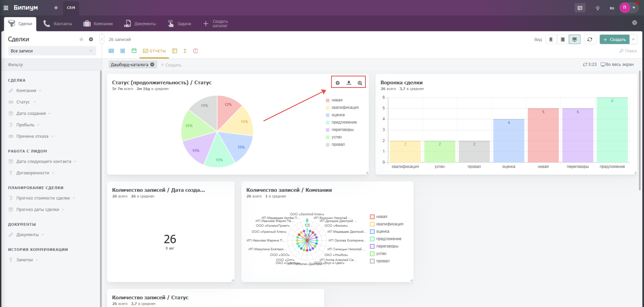This screenshot has height=307, width=644.
Task: Switch to calendar view icon
Action: tap(134, 51)
